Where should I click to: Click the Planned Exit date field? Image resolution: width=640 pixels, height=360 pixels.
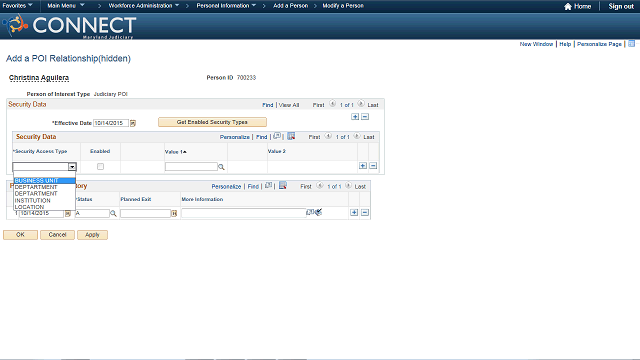click(x=145, y=213)
